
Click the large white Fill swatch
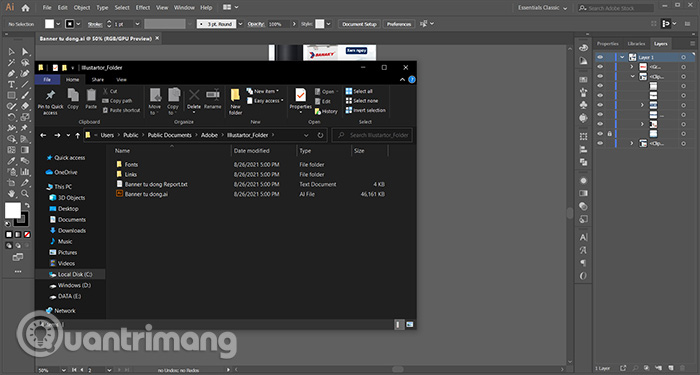point(12,211)
